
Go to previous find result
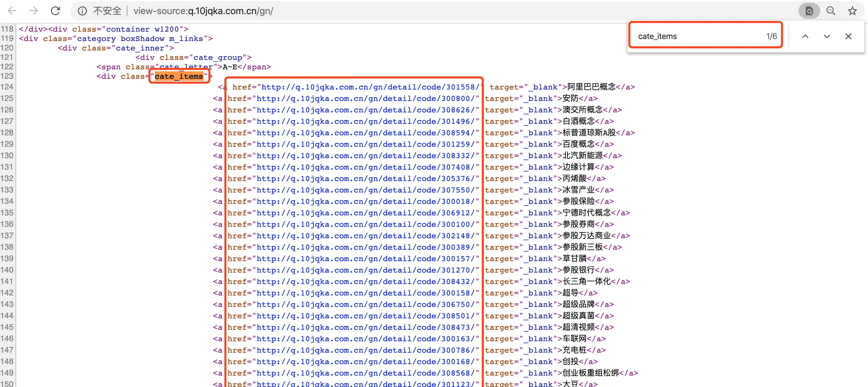click(805, 36)
